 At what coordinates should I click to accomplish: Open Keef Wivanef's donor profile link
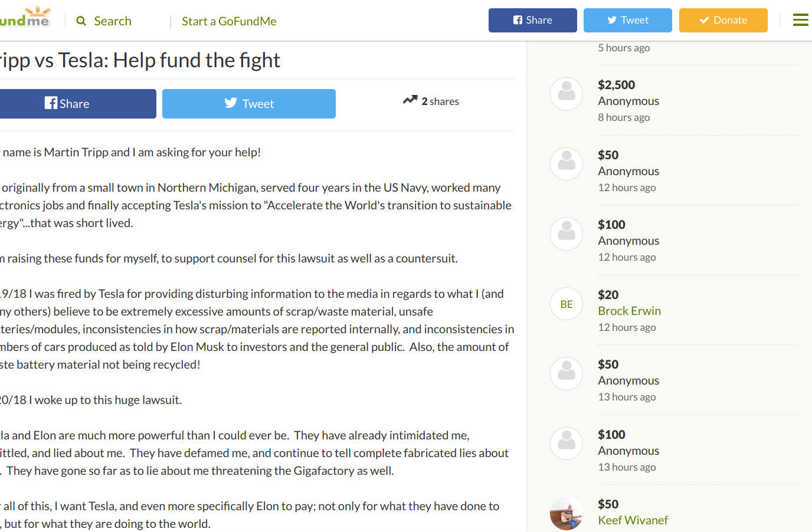(x=633, y=520)
